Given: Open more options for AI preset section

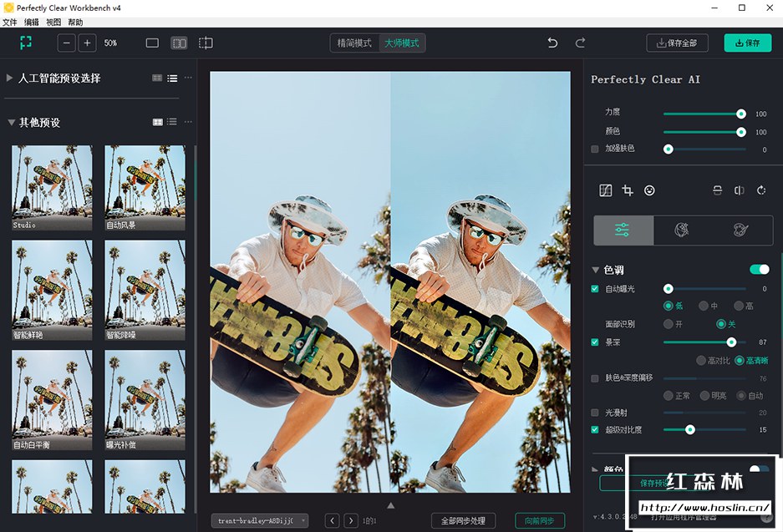Looking at the screenshot, I should point(188,78).
